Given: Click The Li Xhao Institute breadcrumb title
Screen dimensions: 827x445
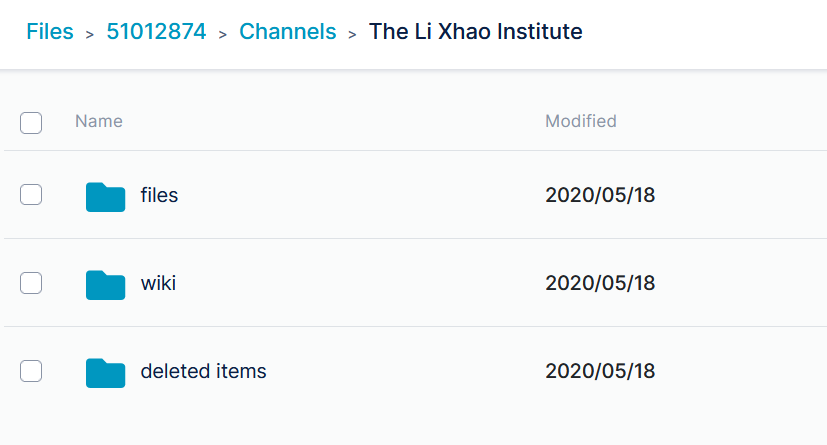Looking at the screenshot, I should tap(476, 32).
